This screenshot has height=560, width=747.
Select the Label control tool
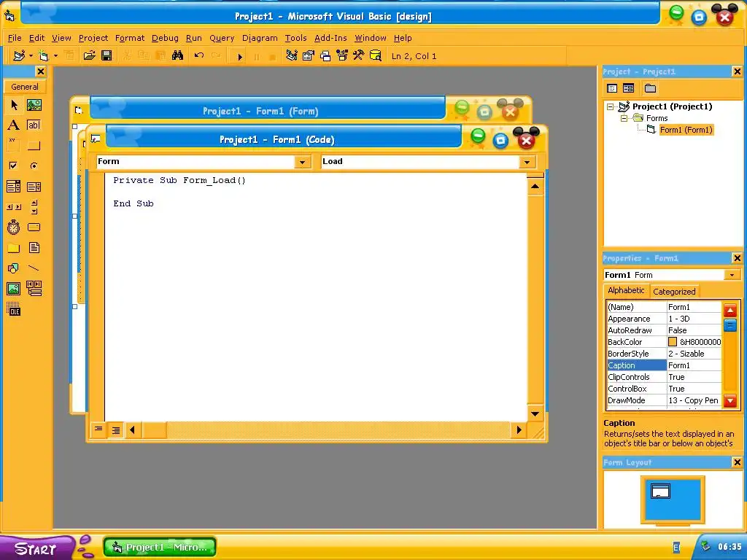coord(14,125)
